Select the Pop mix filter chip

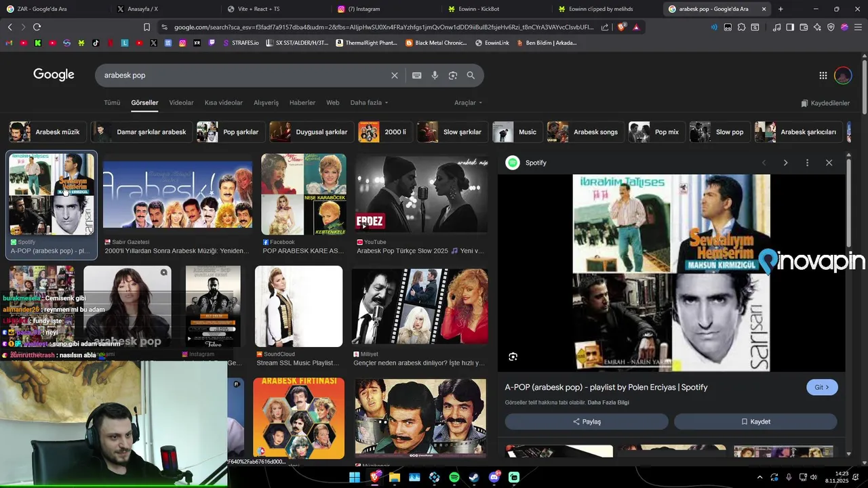coord(656,132)
